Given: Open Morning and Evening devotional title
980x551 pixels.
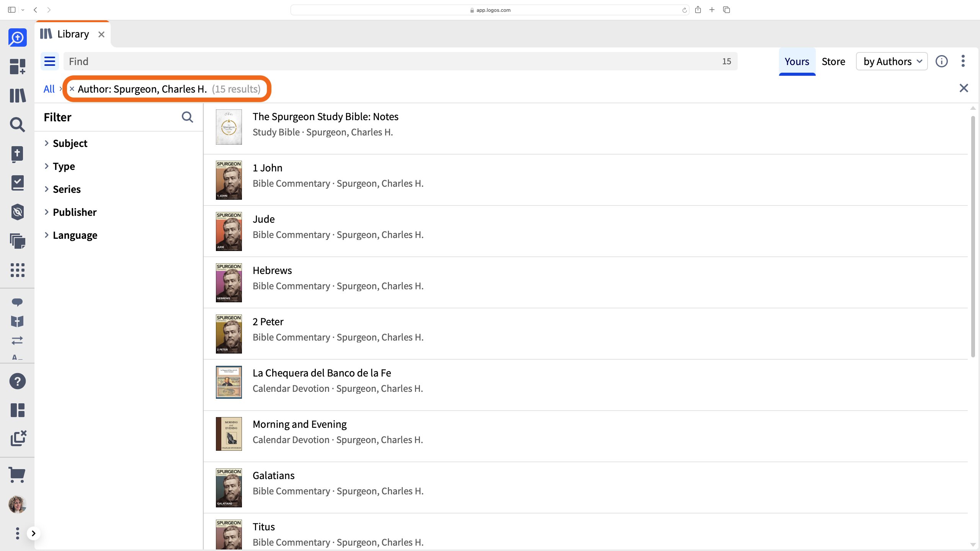Looking at the screenshot, I should [300, 424].
